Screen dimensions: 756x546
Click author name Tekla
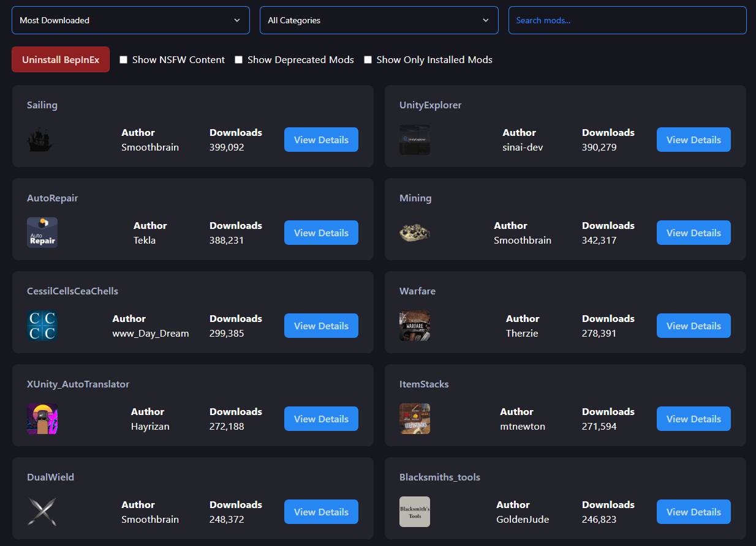(145, 241)
